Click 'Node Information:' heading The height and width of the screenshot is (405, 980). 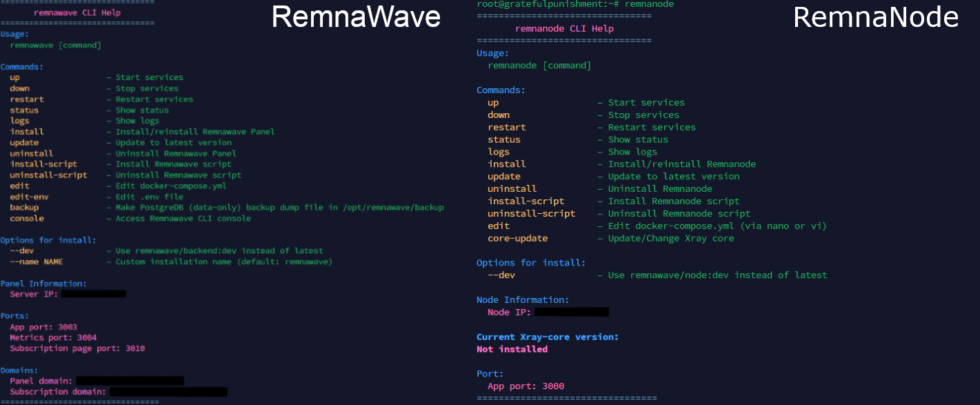pos(523,300)
